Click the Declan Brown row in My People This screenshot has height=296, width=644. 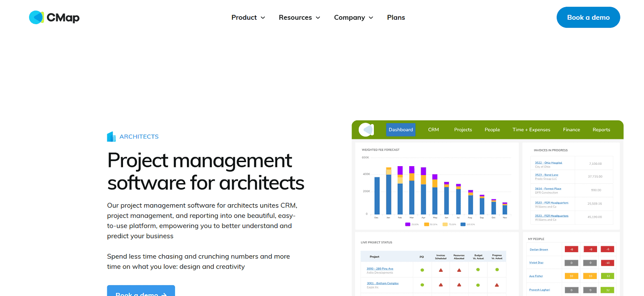click(539, 249)
